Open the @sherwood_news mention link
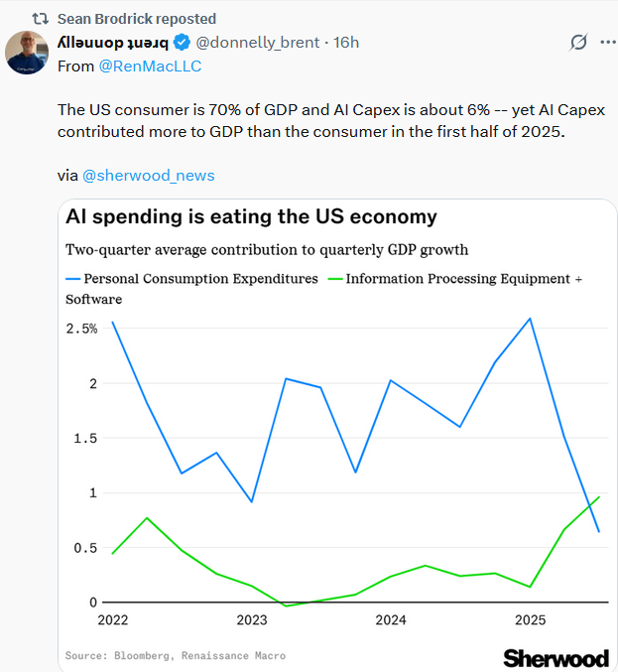The image size is (618, 672). point(148,176)
